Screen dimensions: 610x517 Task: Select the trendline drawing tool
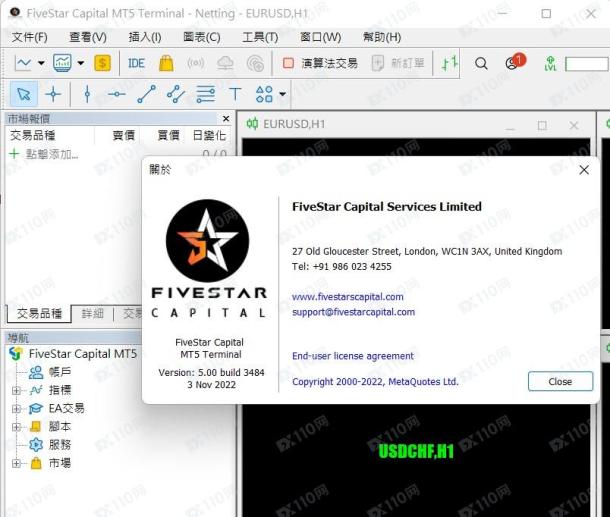(147, 94)
